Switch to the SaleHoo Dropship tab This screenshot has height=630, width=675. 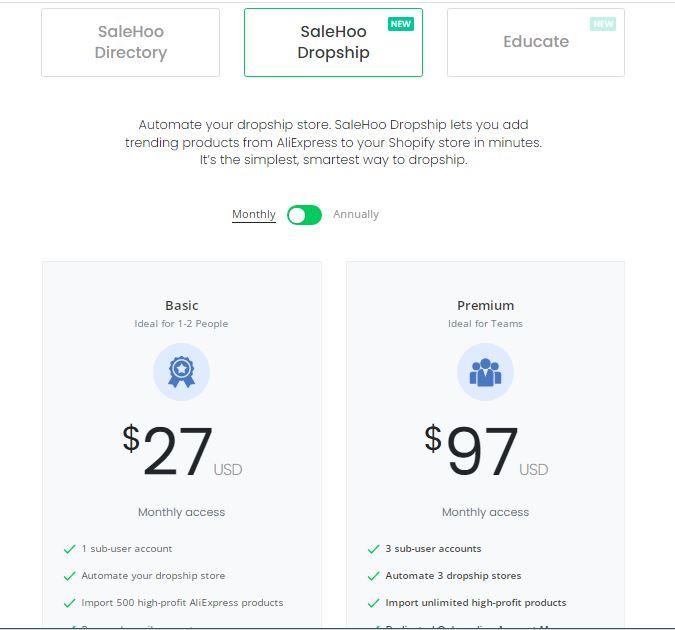click(x=333, y=42)
